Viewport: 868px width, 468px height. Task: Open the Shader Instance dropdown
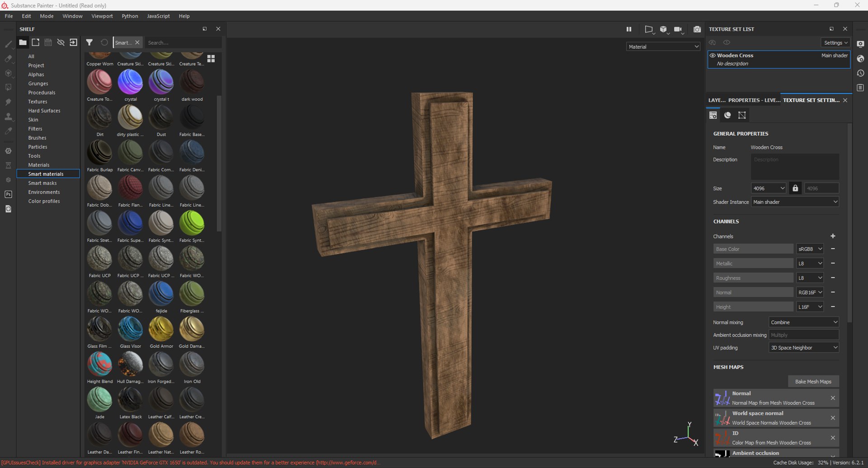[795, 202]
